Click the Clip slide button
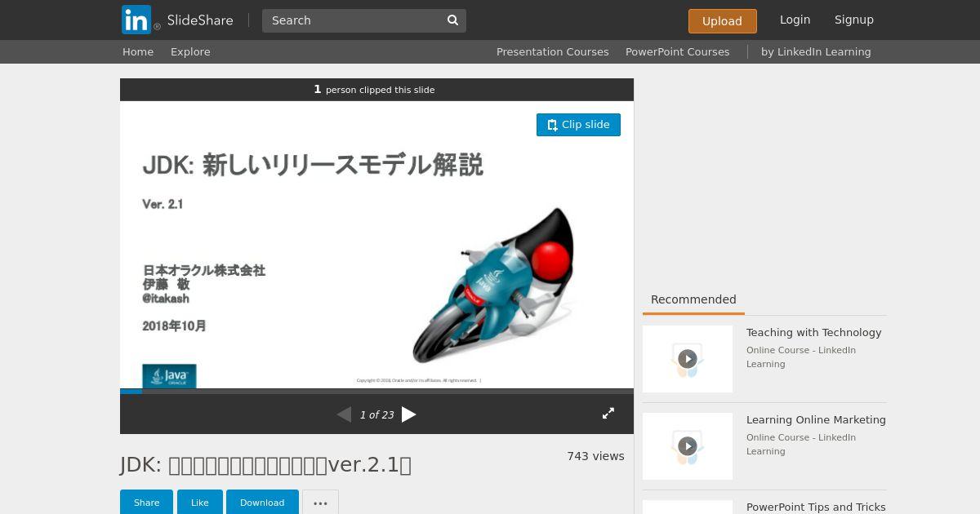980x514 pixels. pyautogui.click(x=578, y=125)
